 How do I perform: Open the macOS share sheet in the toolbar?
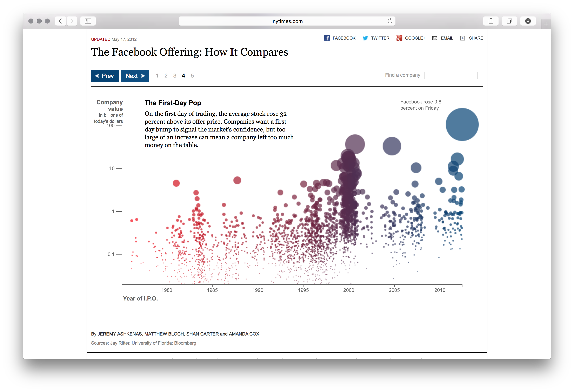(491, 21)
